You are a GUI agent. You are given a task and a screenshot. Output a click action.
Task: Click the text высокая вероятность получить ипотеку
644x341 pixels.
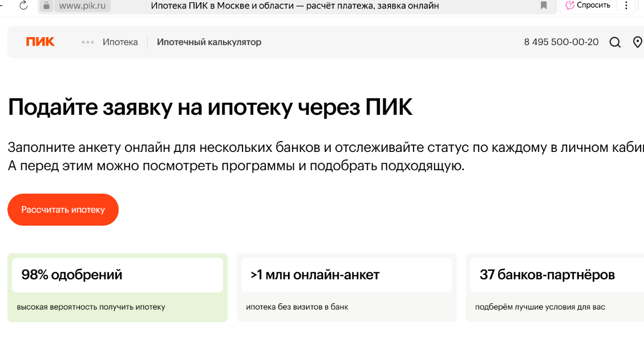click(x=91, y=307)
